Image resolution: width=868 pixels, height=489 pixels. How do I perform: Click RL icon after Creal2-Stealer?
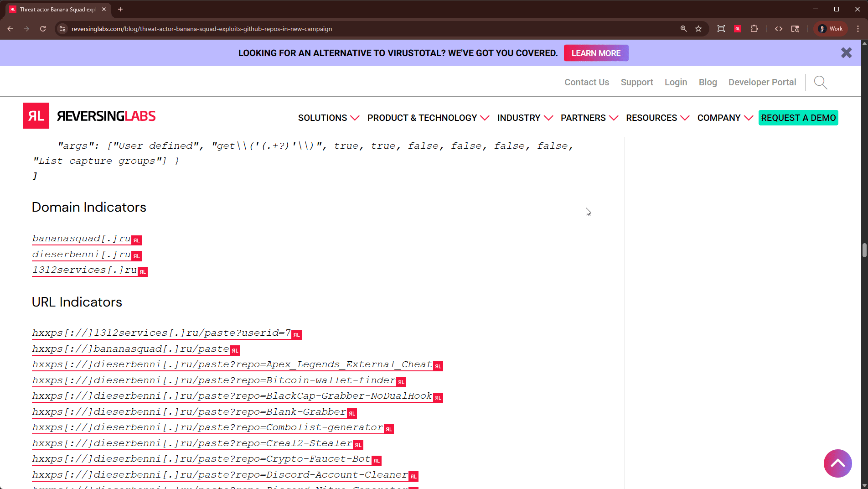pyautogui.click(x=358, y=445)
